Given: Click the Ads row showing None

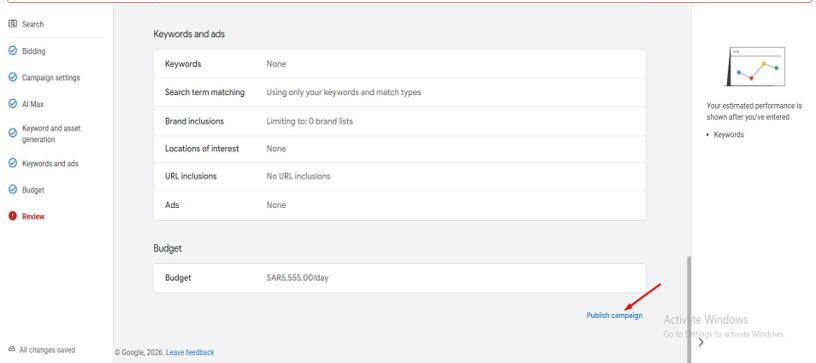Looking at the screenshot, I should click(x=400, y=205).
